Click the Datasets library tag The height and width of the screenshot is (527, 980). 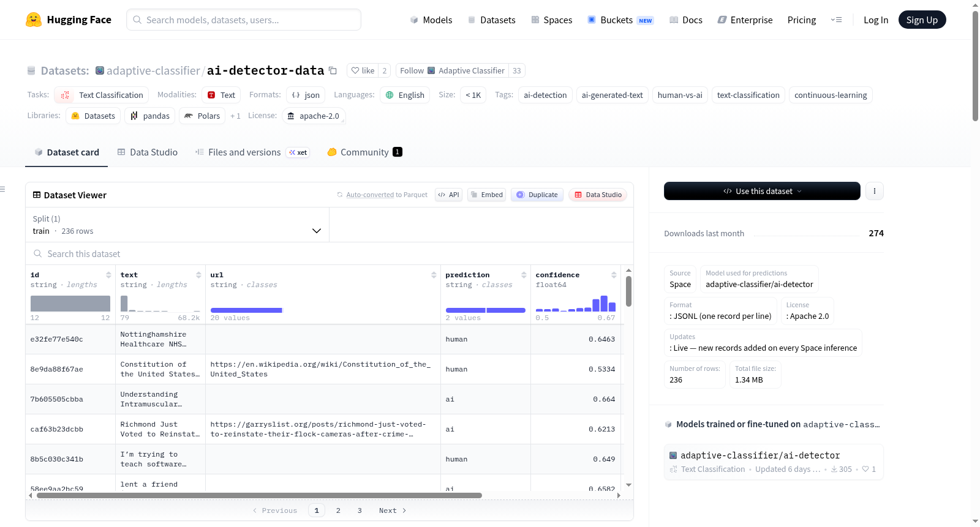point(93,116)
